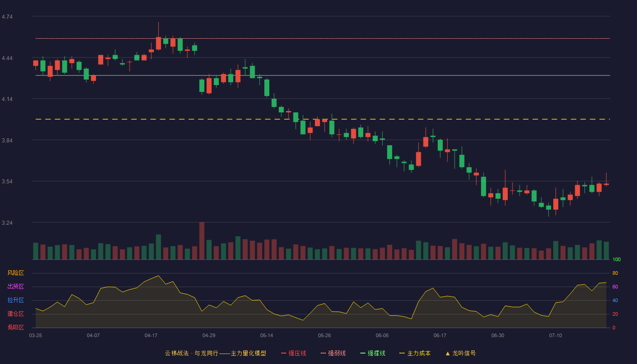Click the 3.24 price axis label
This screenshot has height=364, width=637.
tap(7, 223)
